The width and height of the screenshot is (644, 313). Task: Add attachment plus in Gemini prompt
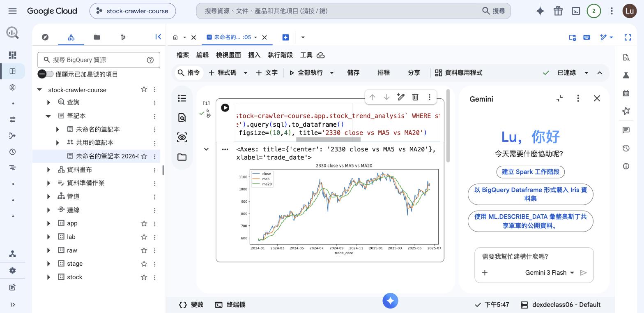click(x=485, y=273)
